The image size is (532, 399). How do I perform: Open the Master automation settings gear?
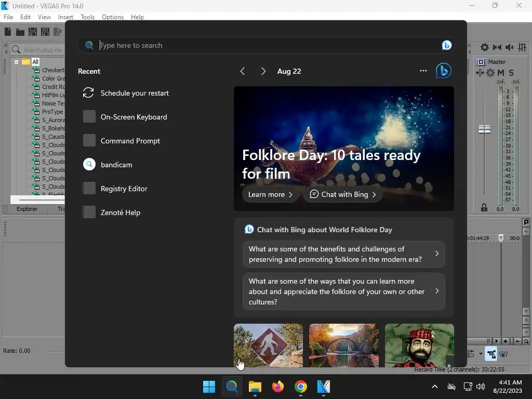pyautogui.click(x=490, y=73)
